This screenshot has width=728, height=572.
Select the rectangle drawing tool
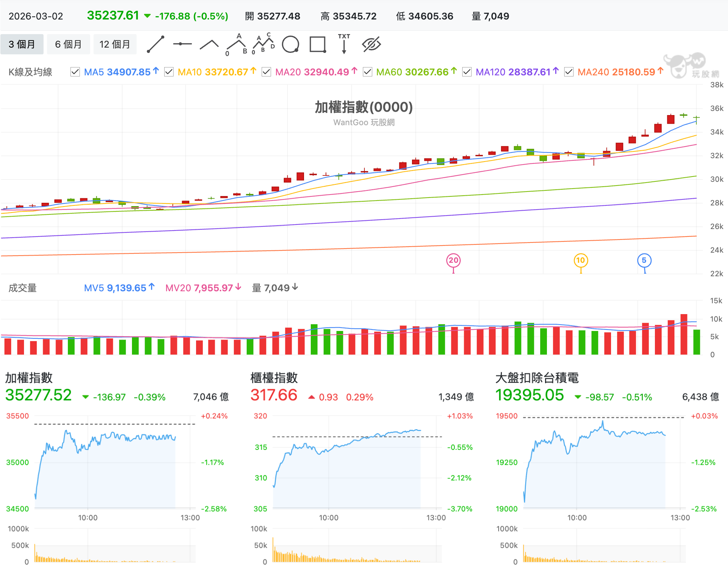coord(318,44)
